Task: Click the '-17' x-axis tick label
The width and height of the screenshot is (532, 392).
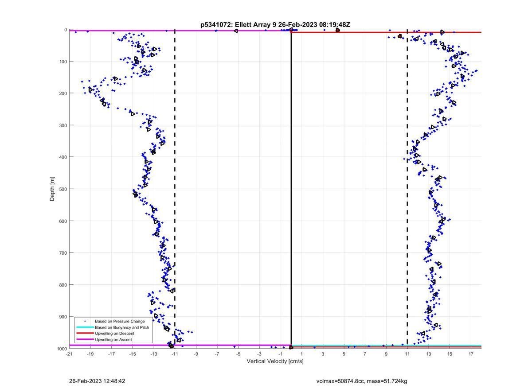Action: coord(111,354)
